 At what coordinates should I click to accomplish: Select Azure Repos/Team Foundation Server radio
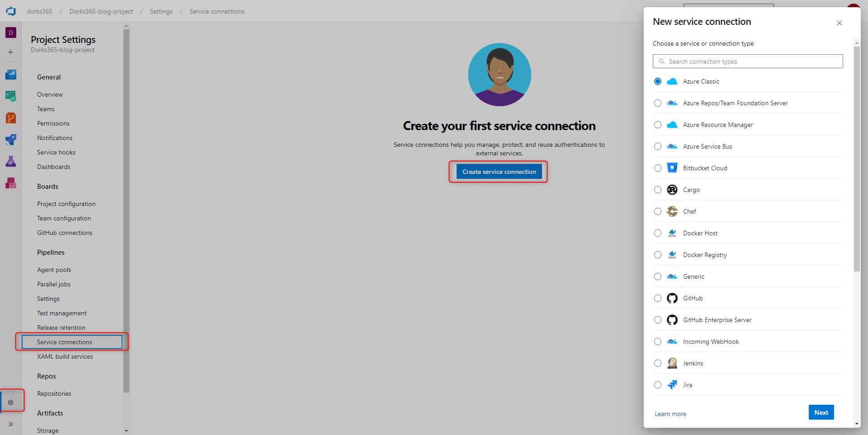click(658, 103)
